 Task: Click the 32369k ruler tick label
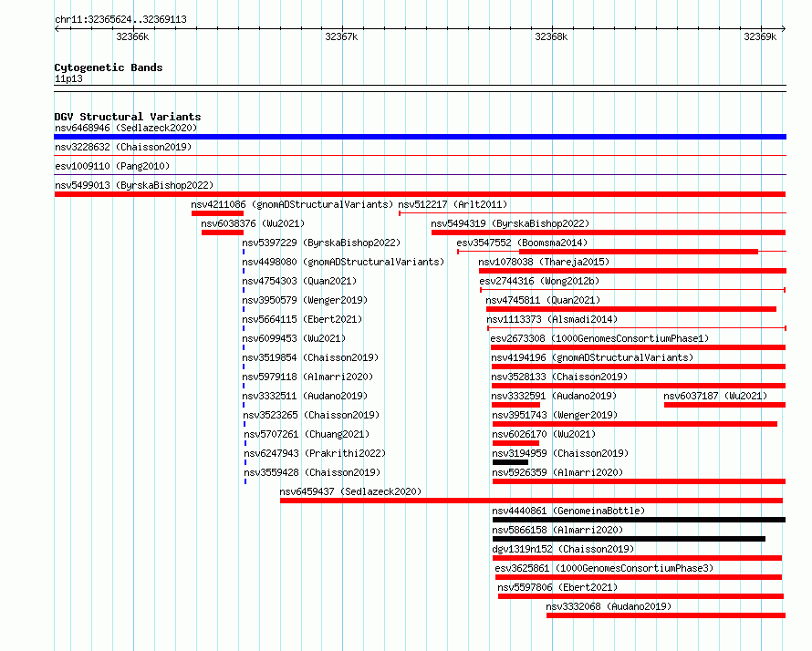click(x=760, y=36)
